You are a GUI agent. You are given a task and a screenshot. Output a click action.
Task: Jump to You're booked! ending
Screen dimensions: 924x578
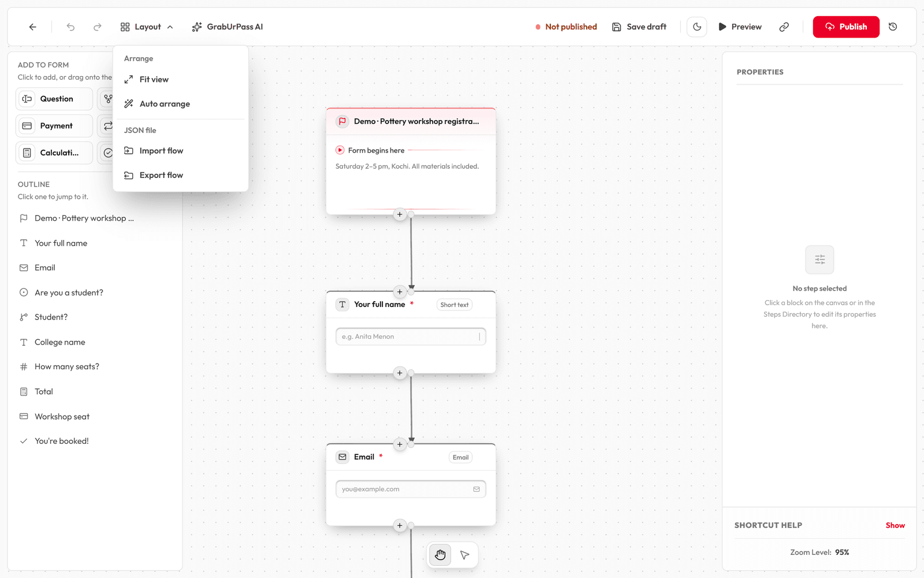click(95, 441)
